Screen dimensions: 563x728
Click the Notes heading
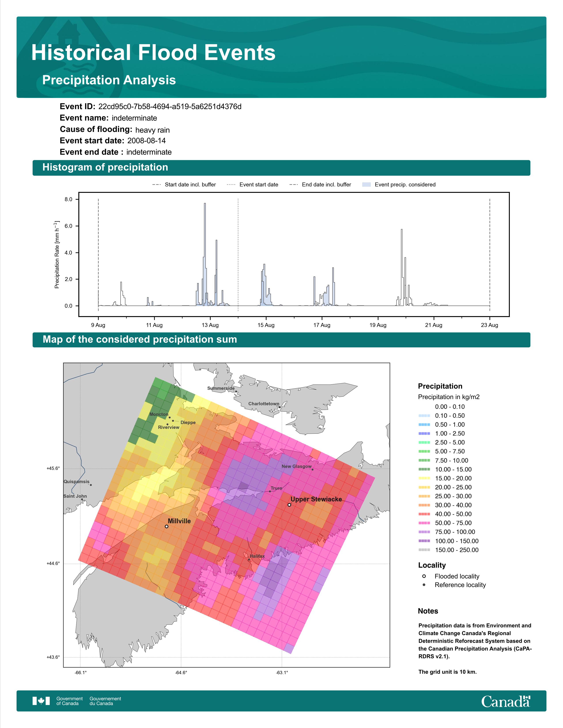point(428,611)
